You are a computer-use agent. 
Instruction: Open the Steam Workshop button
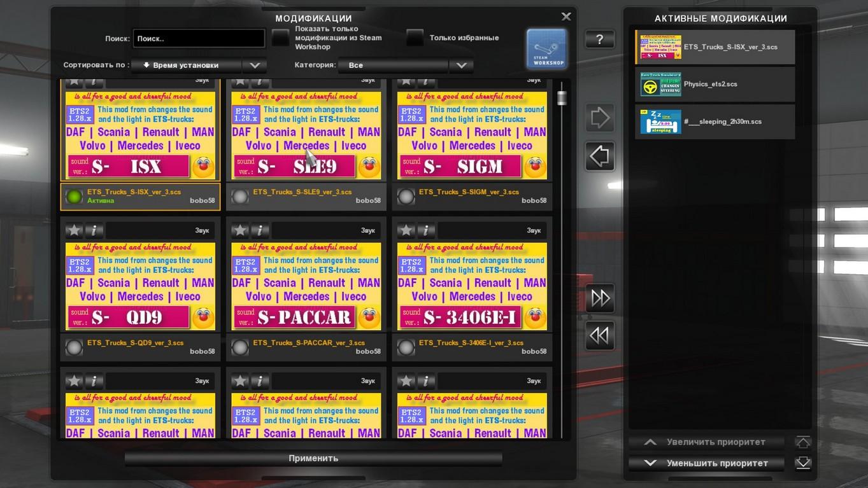pyautogui.click(x=546, y=48)
